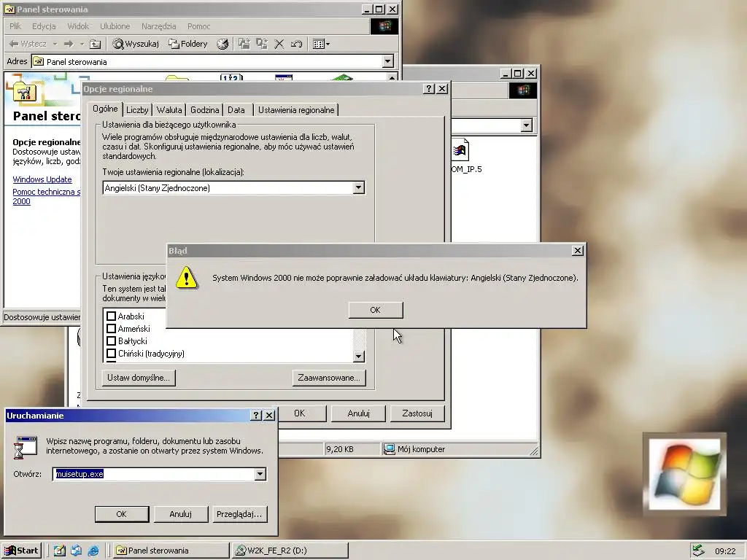This screenshot has width=747, height=560.
Task: Expand the Adres bar dropdown in Panel sterowania
Action: point(388,61)
